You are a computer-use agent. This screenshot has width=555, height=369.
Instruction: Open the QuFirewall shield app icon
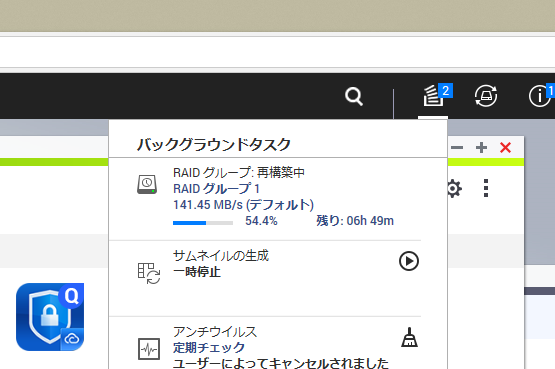tap(50, 317)
